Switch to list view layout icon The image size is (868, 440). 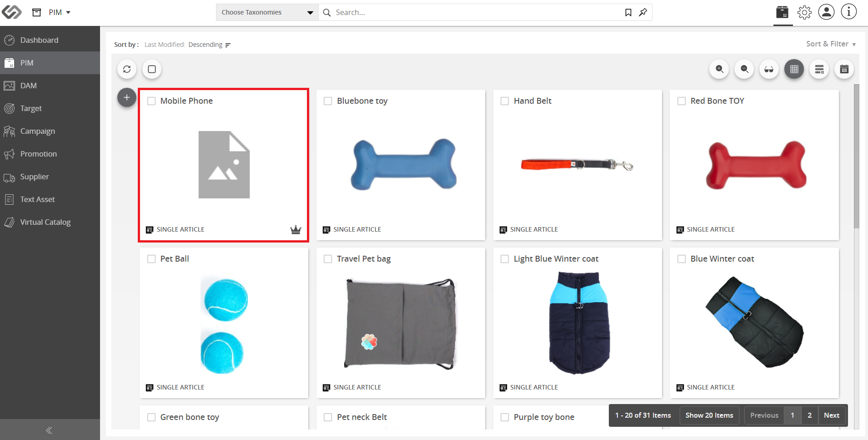819,69
